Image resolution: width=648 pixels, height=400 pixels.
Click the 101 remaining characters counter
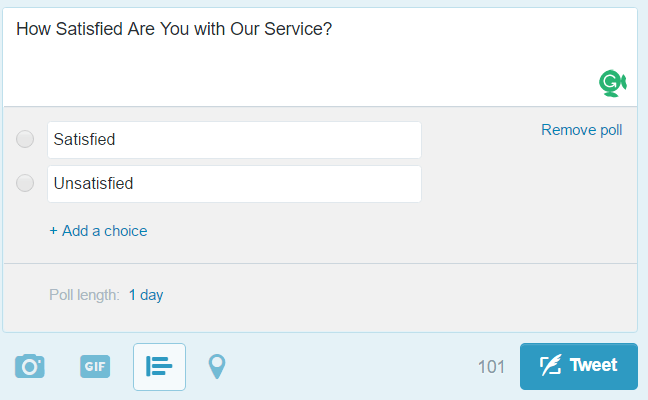491,367
